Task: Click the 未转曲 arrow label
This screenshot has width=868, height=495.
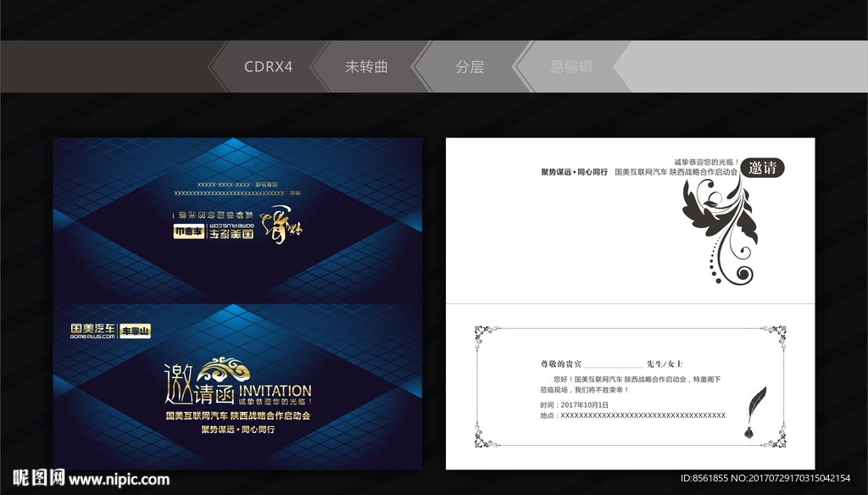Action: point(366,66)
